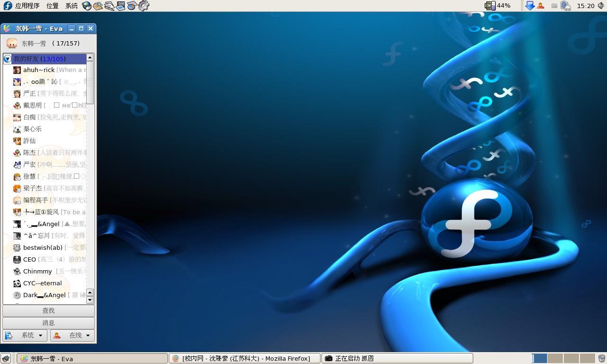
Task: Click the 15:20 clock
Action: (x=586, y=6)
